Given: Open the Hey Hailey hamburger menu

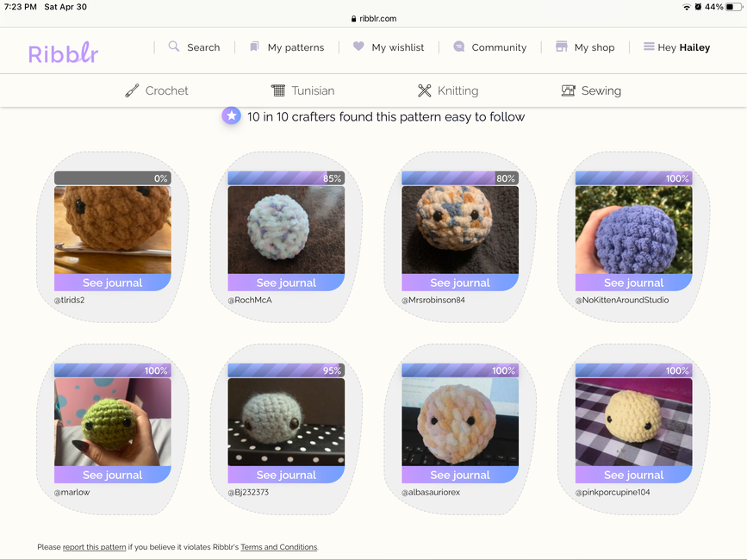Looking at the screenshot, I should click(649, 47).
